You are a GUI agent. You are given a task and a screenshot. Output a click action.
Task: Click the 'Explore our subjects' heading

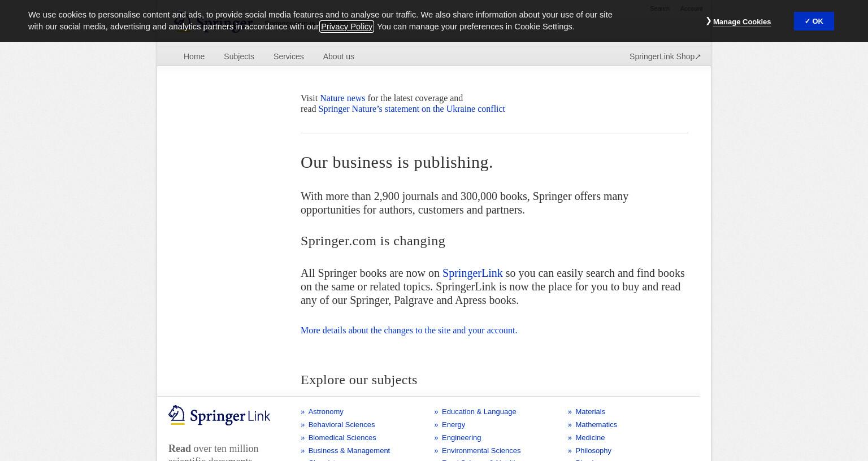tap(359, 380)
